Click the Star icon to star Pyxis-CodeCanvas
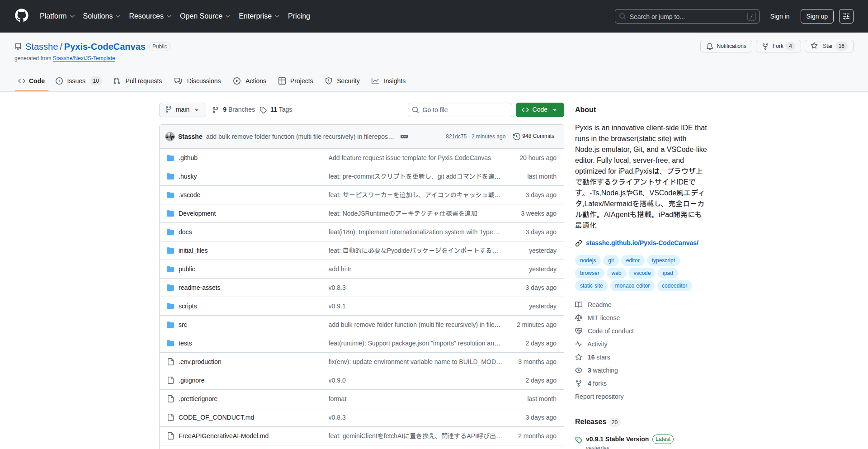This screenshot has width=868, height=449. pyautogui.click(x=814, y=46)
